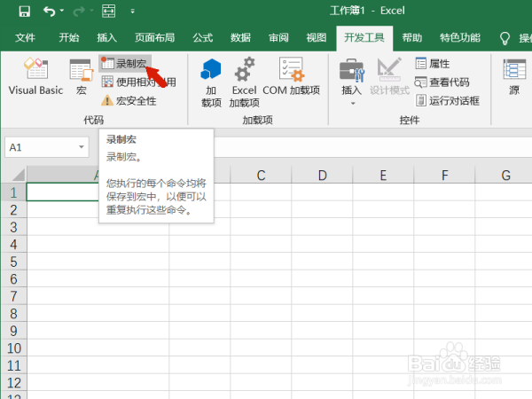
Task: Click the Select All corner triangle
Action: [18, 175]
